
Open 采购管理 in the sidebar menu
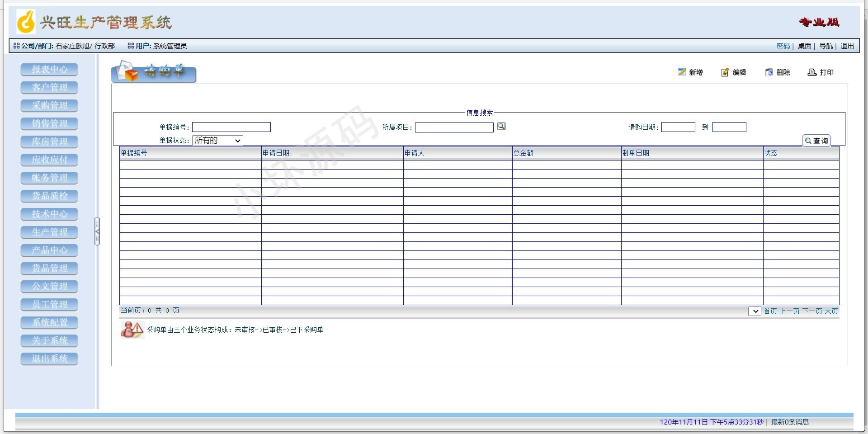pyautogui.click(x=49, y=106)
